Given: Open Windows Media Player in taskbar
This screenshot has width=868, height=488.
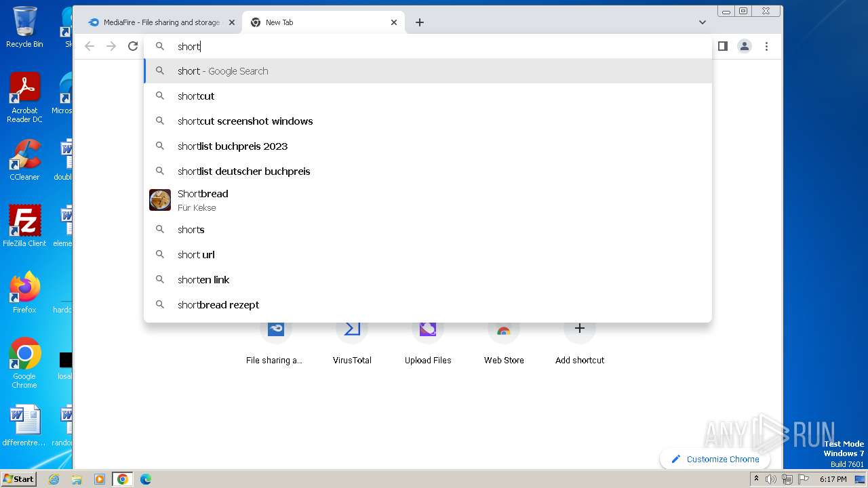Looking at the screenshot, I should (100, 479).
